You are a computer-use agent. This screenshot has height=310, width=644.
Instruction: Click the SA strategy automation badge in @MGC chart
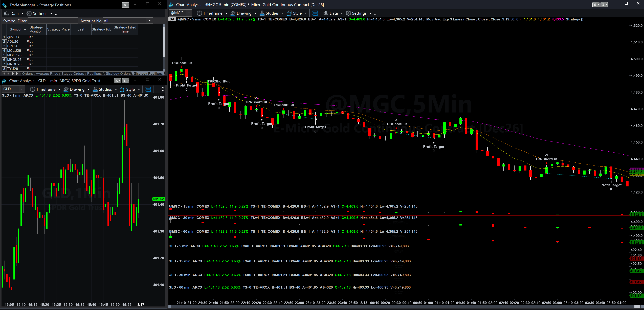point(172,19)
